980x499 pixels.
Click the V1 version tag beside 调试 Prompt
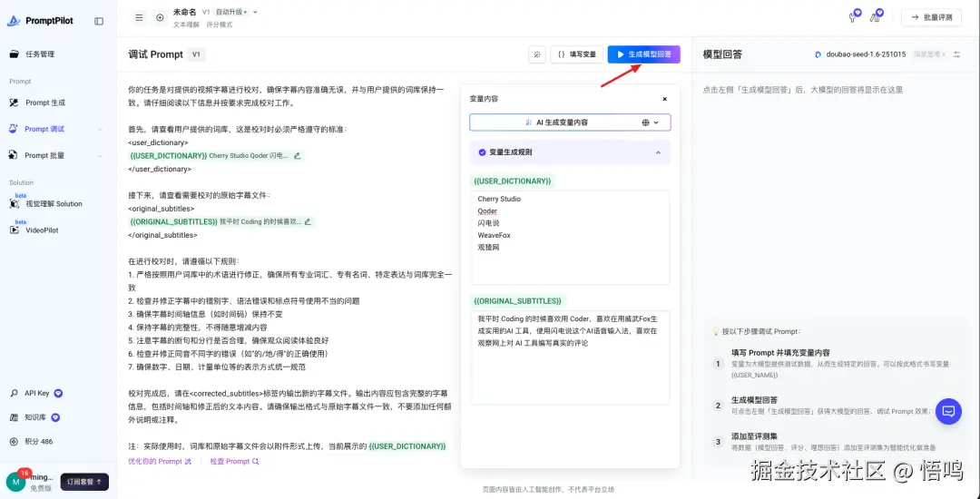(x=196, y=54)
